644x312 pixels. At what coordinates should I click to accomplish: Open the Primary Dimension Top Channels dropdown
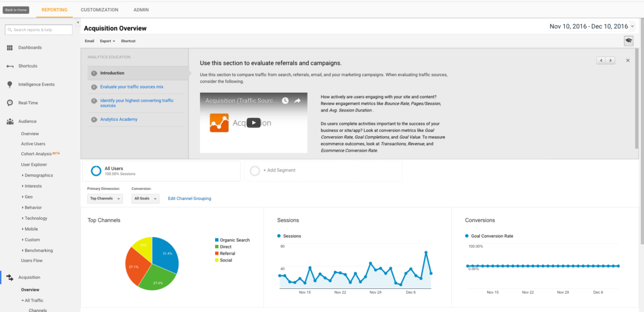[105, 199]
